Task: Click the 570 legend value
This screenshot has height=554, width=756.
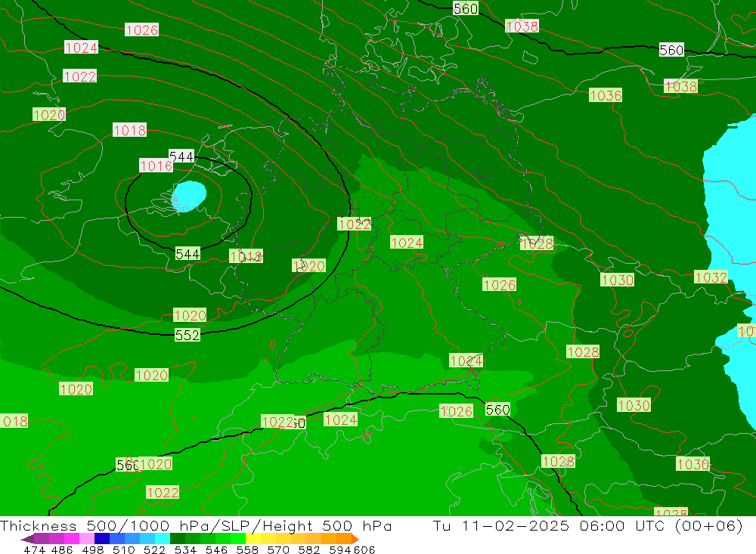Action: (278, 549)
